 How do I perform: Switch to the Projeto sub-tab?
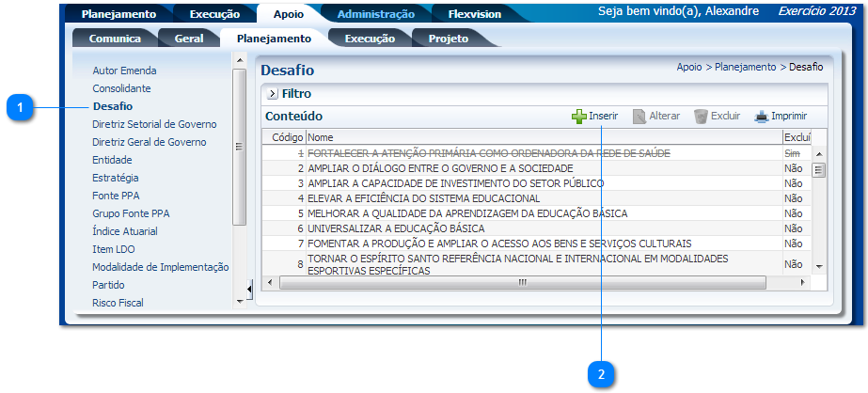[449, 39]
